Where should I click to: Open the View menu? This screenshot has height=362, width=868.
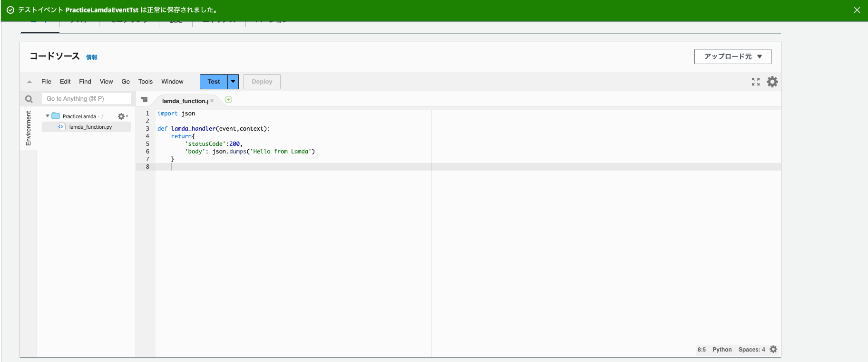106,82
